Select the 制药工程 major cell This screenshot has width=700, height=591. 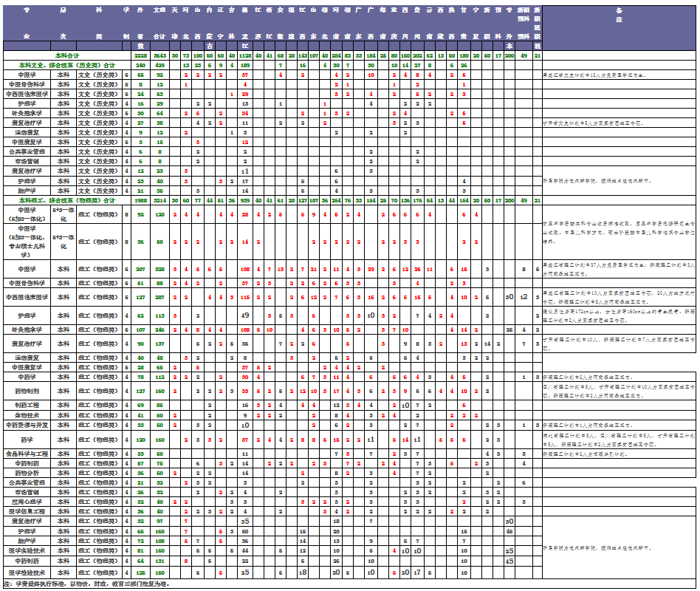[27, 405]
